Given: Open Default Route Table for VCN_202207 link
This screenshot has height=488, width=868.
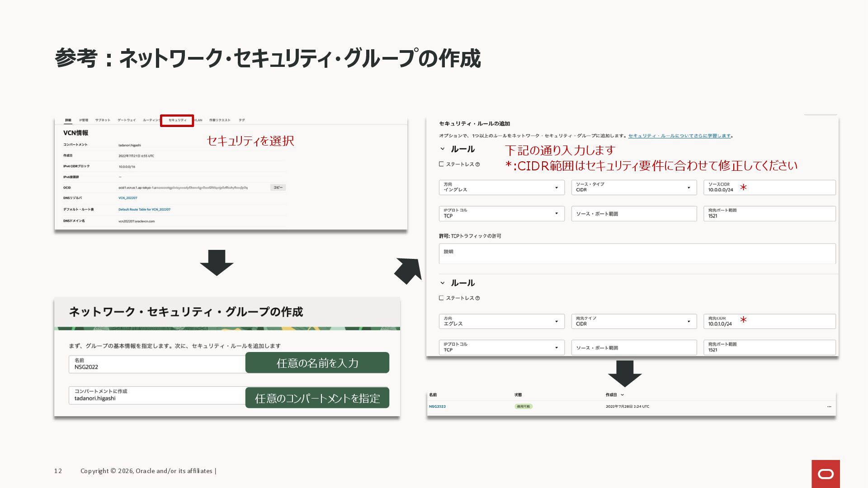Looking at the screenshot, I should (x=144, y=210).
